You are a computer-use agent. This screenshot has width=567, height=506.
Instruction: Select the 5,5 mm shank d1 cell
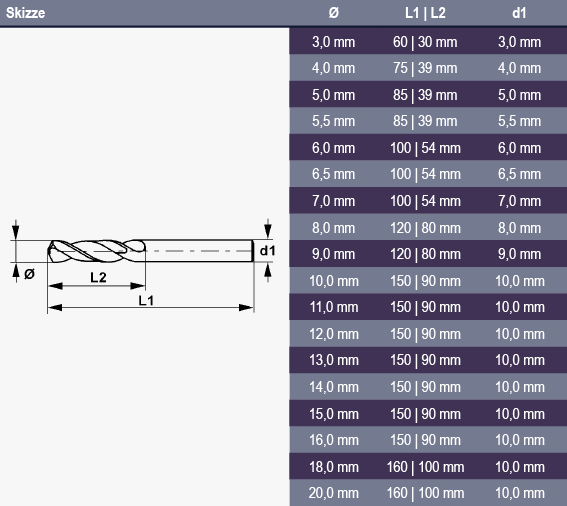coord(519,121)
